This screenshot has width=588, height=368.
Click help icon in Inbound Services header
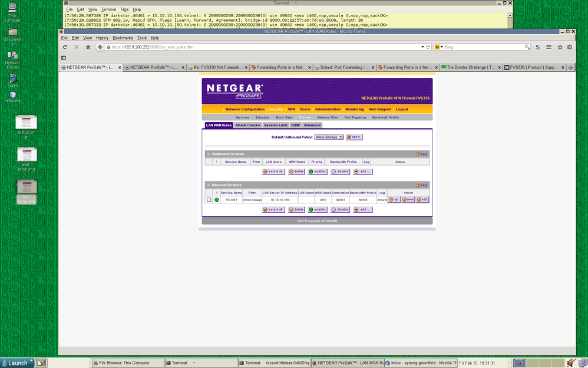421,185
